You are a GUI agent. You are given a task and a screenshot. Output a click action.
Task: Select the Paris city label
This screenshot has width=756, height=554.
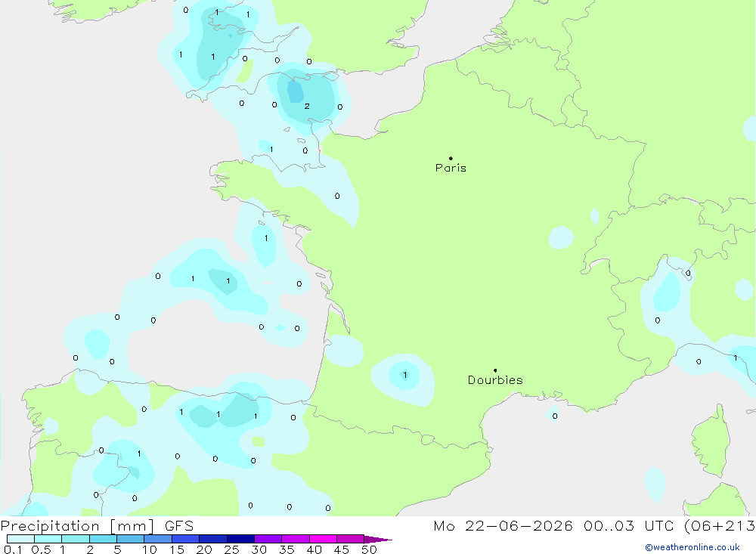pyautogui.click(x=451, y=168)
